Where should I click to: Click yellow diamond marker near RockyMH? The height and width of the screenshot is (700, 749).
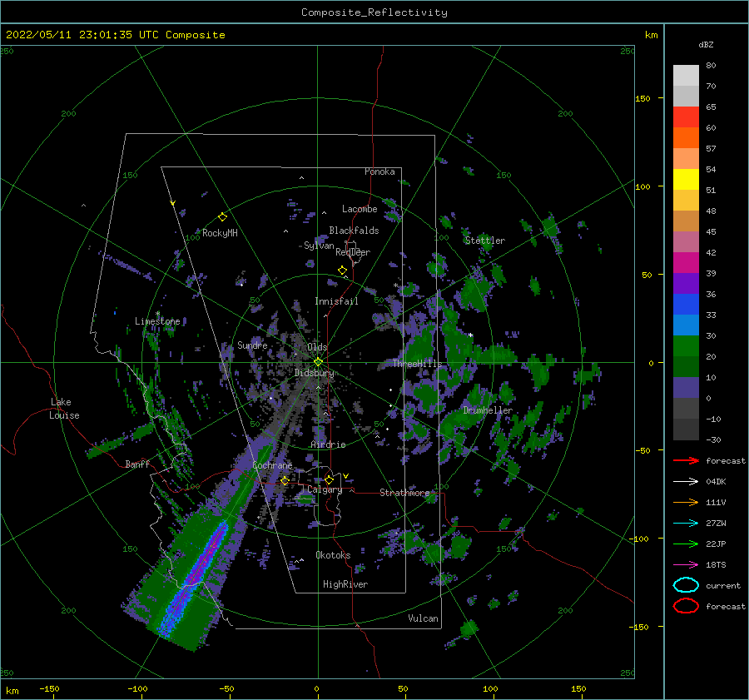222,217
